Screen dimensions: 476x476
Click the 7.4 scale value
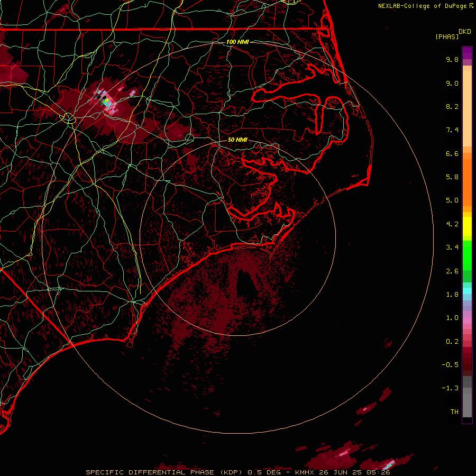[x=452, y=130]
